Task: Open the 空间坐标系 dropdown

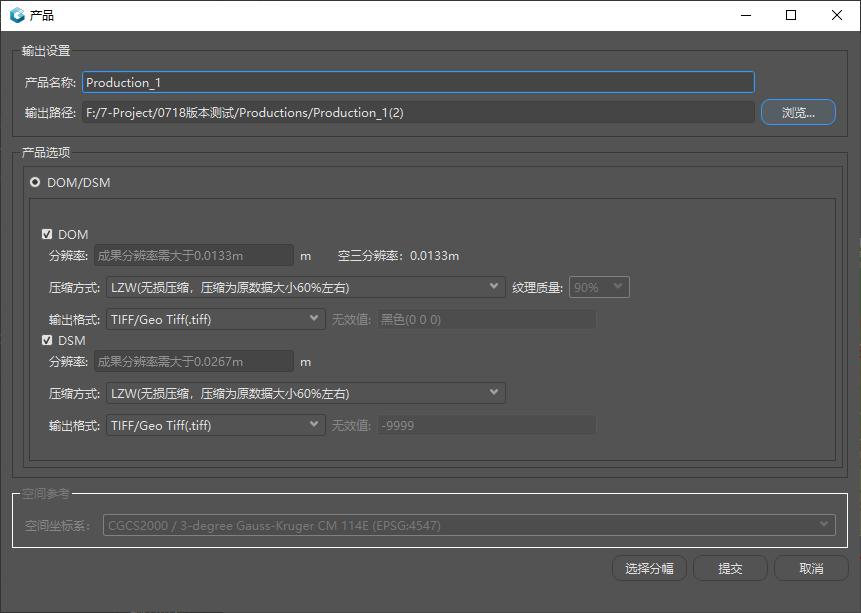Action: click(x=469, y=525)
